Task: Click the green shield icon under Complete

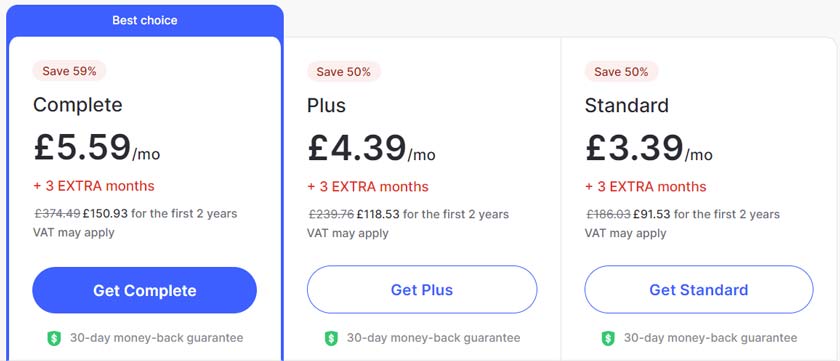Action: [x=54, y=338]
